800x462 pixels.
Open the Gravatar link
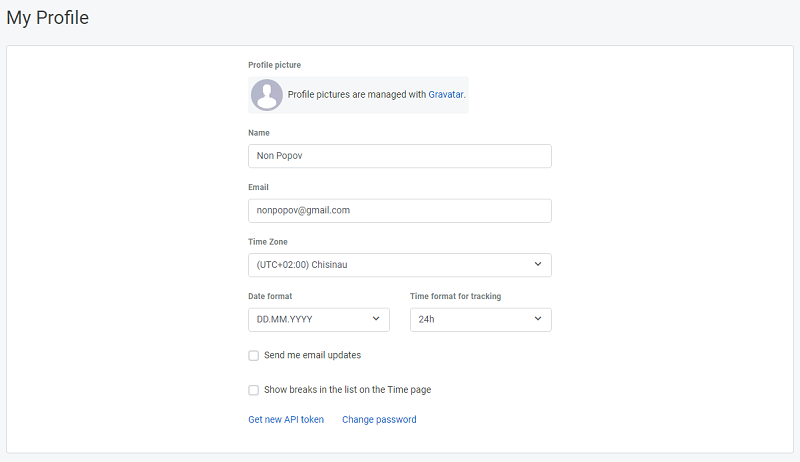445,94
